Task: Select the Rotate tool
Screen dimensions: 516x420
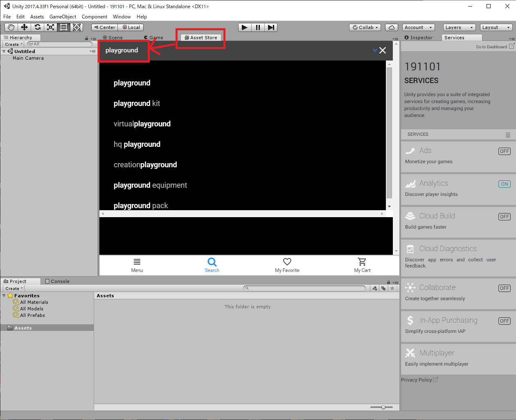Action: pyautogui.click(x=37, y=27)
